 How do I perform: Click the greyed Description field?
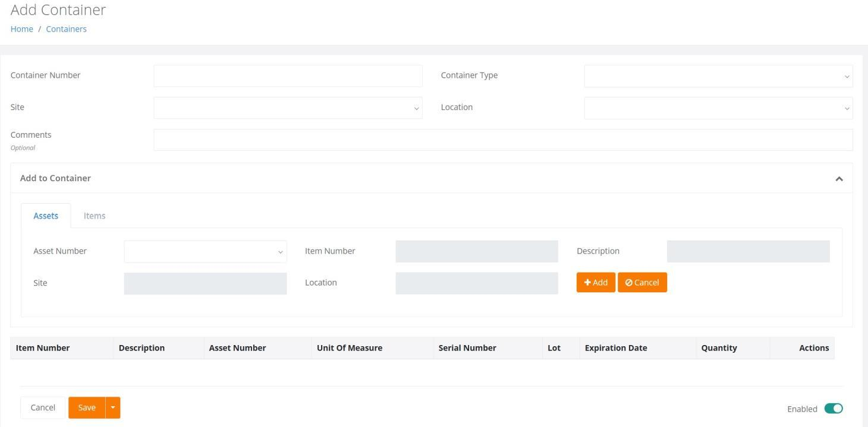coord(749,251)
